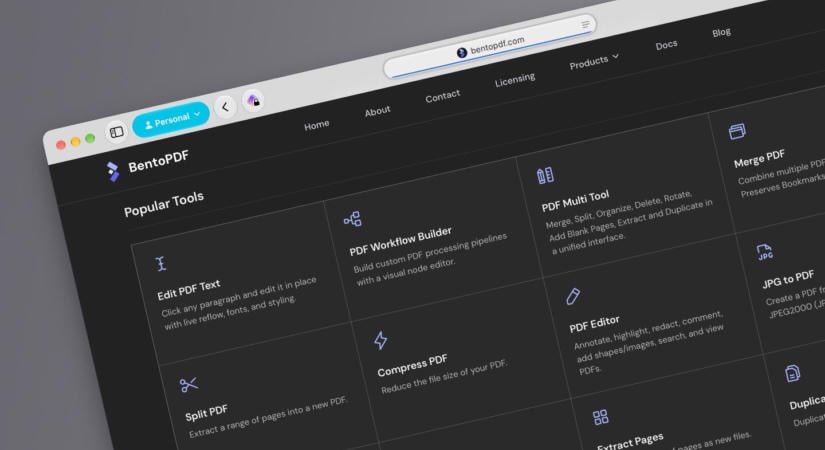Click the Popular Tools heading
Viewport: 825px width, 450px height.
coord(164,204)
